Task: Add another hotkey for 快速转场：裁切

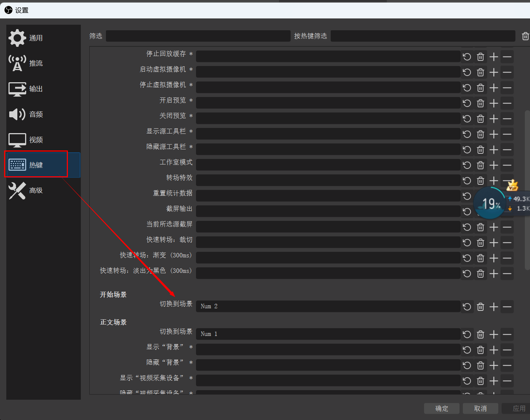Action: [494, 243]
